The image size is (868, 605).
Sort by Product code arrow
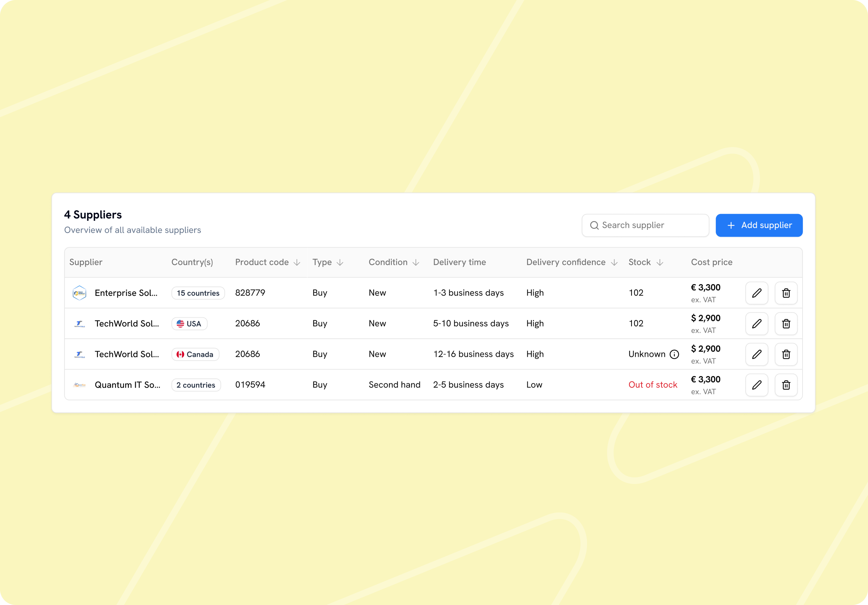[297, 262]
